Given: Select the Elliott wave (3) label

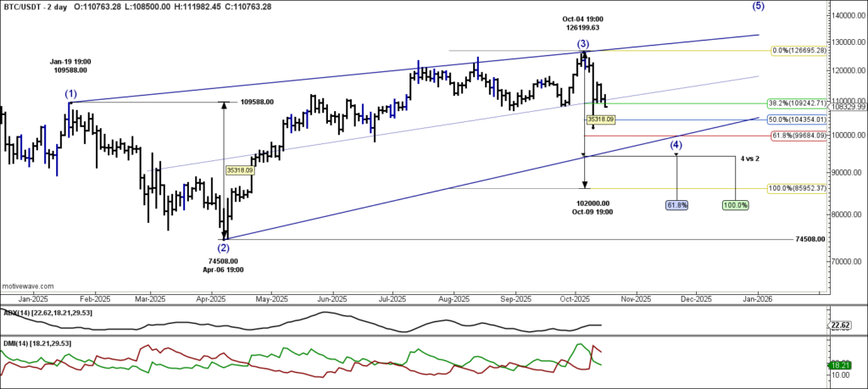Looking at the screenshot, I should [583, 43].
